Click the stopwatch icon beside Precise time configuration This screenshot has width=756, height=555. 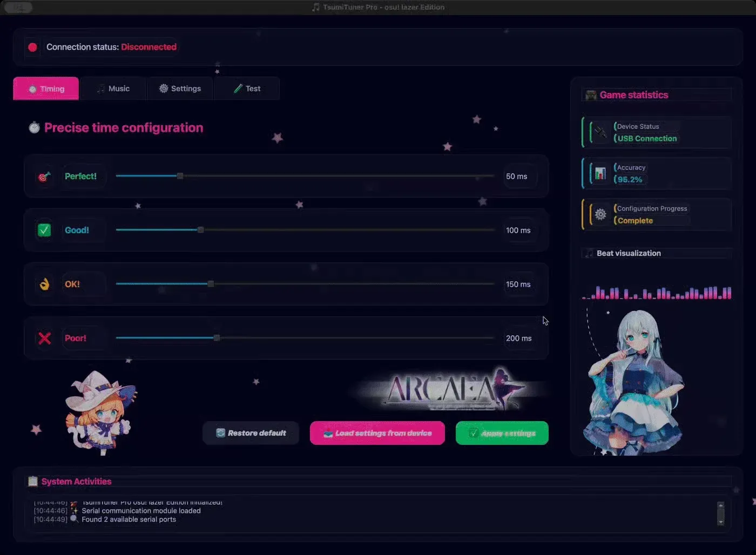[34, 127]
